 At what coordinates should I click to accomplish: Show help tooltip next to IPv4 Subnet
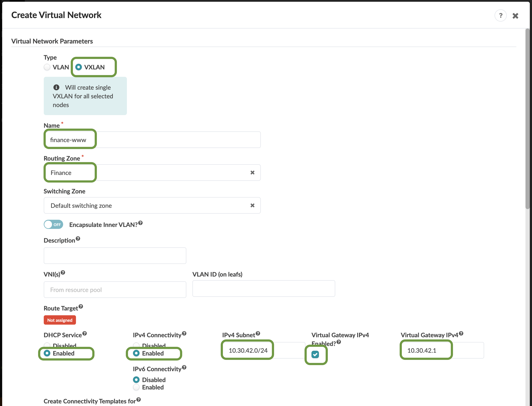[x=258, y=333]
